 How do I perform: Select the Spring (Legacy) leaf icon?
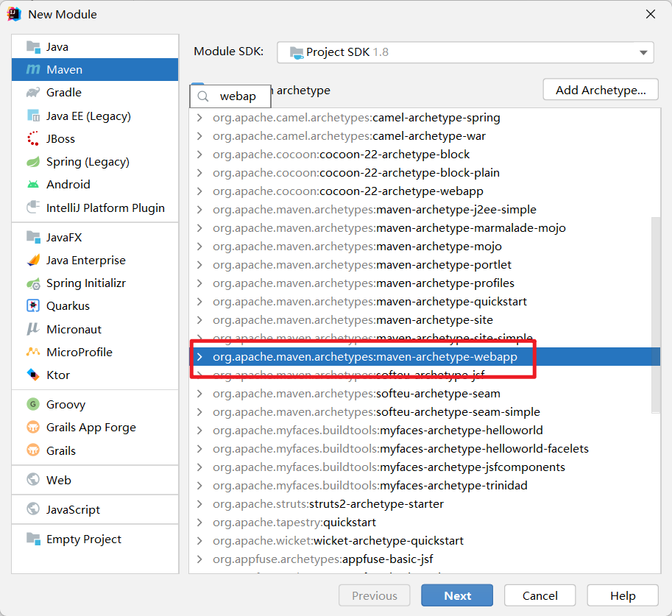[33, 162]
